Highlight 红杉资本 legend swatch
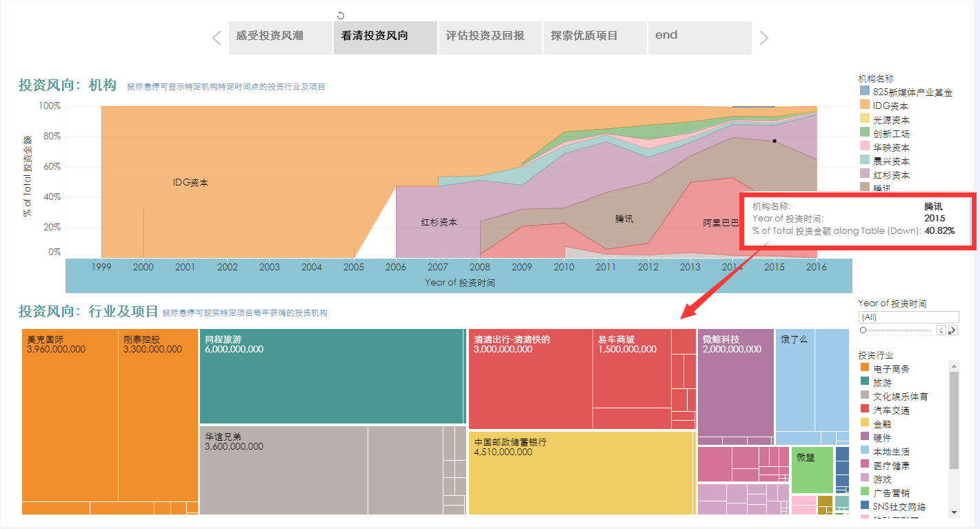 (x=865, y=175)
